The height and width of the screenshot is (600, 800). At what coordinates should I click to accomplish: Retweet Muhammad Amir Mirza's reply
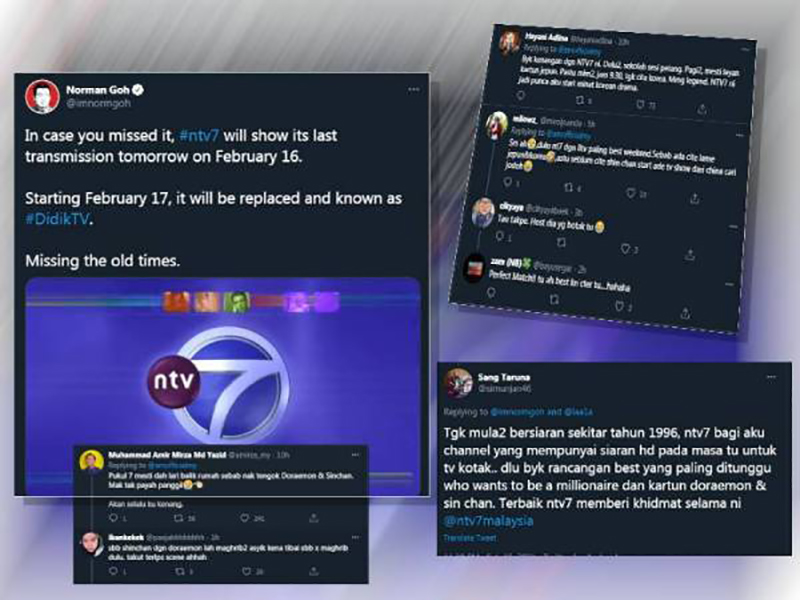pos(178,518)
